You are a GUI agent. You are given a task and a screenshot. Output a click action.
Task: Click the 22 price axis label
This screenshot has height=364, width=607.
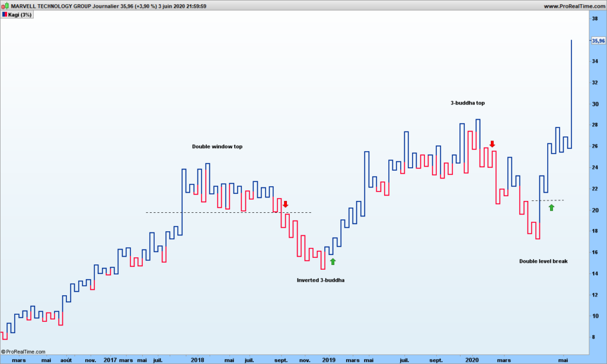tap(595, 189)
